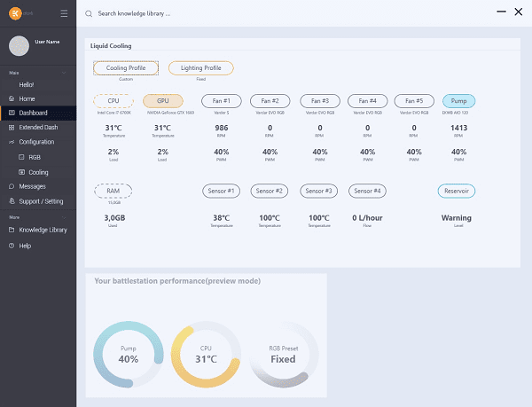532x407 pixels.
Task: Expand the Configuration menu item
Action: [37, 142]
